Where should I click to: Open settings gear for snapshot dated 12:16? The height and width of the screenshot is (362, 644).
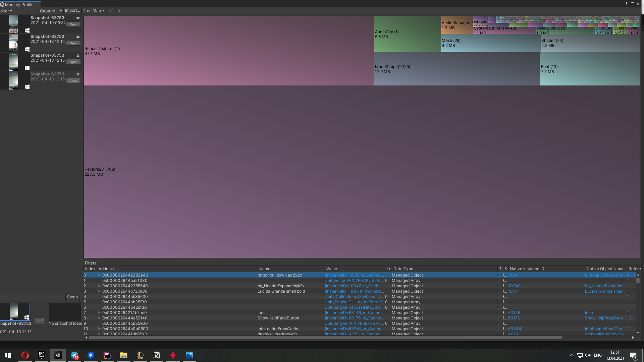pyautogui.click(x=78, y=74)
